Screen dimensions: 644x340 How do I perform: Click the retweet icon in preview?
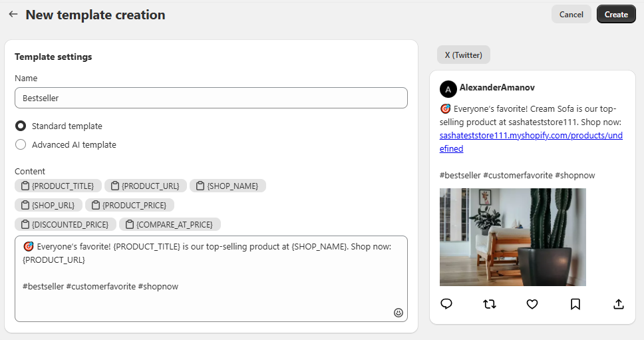tap(490, 304)
